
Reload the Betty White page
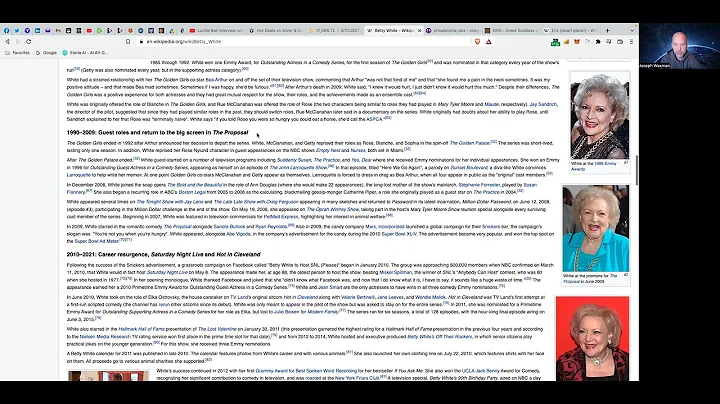28,41
